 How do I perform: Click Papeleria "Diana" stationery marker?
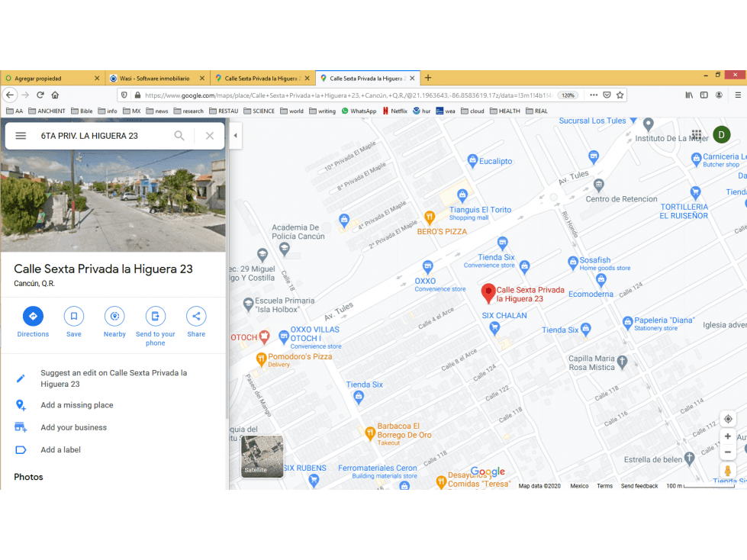(x=627, y=323)
